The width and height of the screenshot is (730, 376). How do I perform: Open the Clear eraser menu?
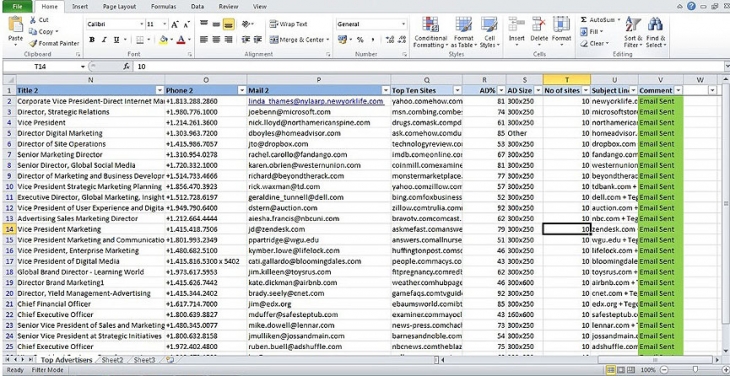tap(594, 43)
